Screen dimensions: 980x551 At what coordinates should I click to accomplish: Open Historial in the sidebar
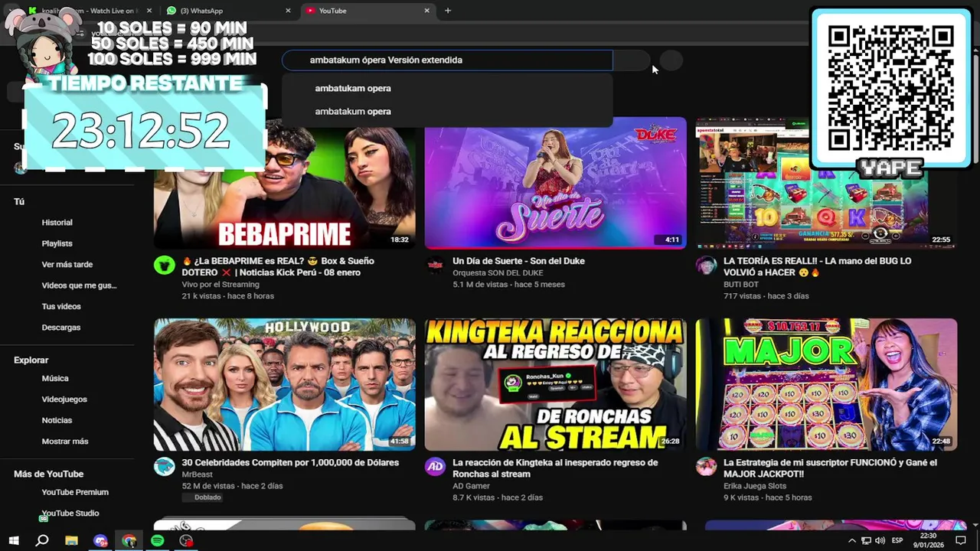tap(57, 223)
